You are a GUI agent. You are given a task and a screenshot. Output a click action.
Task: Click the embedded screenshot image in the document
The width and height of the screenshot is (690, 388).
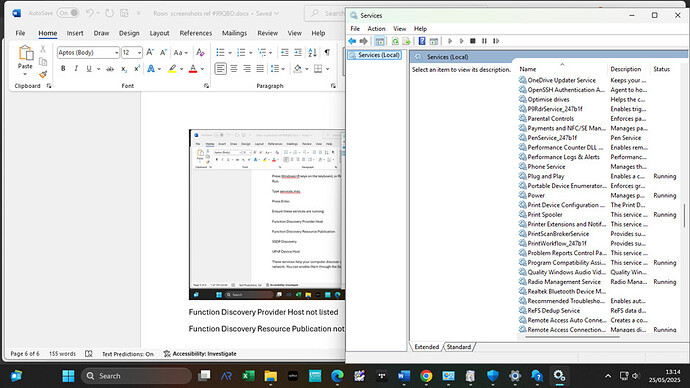coord(267,214)
